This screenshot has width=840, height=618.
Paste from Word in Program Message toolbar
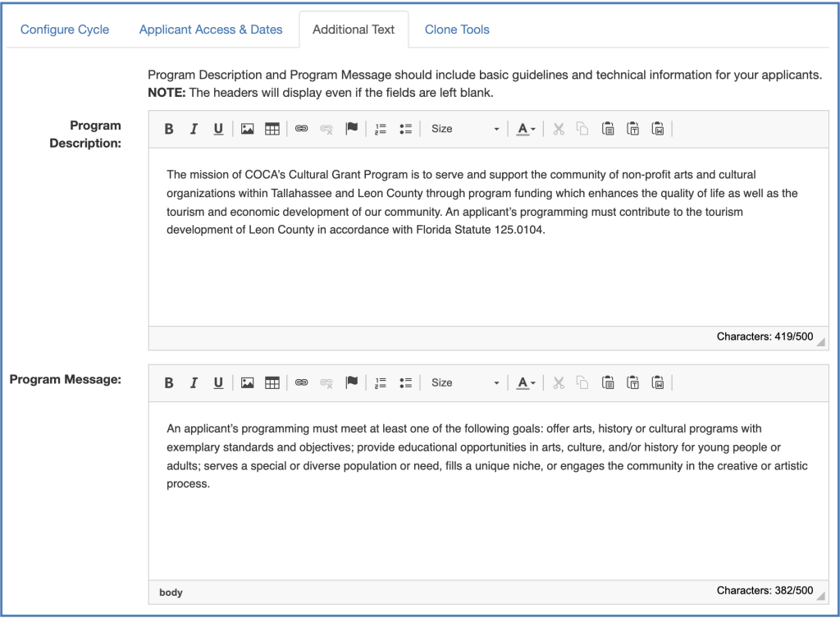[x=657, y=383]
